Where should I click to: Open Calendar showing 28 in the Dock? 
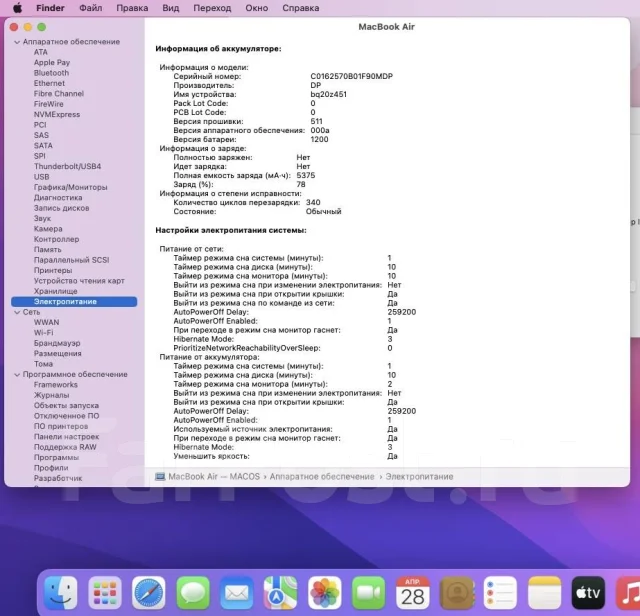pyautogui.click(x=413, y=592)
